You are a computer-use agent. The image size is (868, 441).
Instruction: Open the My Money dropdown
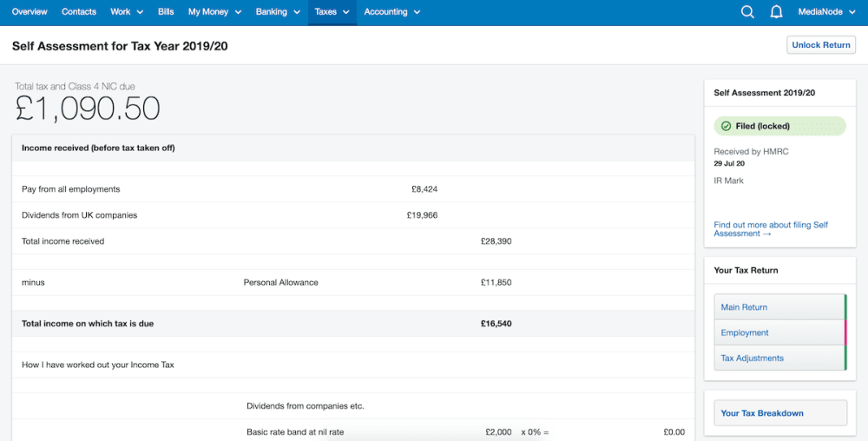[x=214, y=12]
